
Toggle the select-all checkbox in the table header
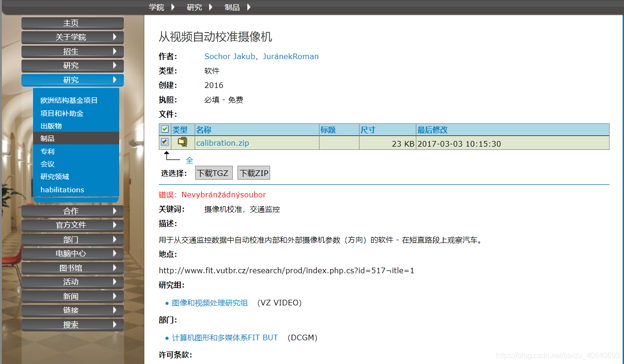164,129
